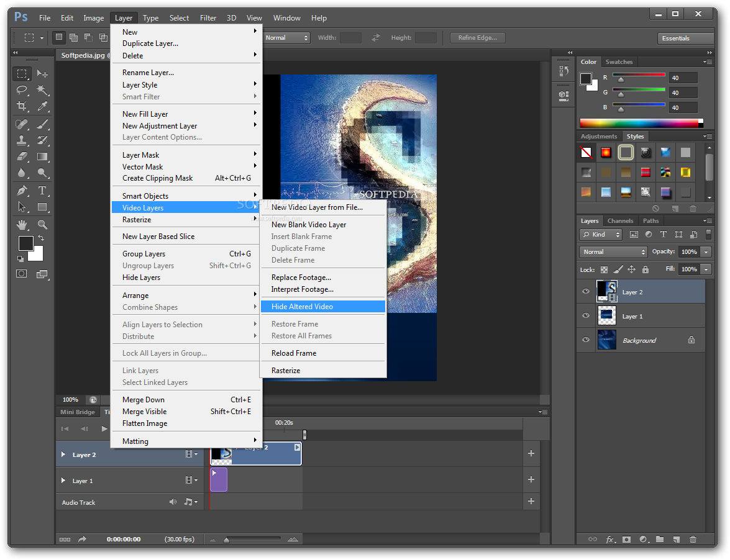730x560 pixels.
Task: Delete layer with Layers panel trash icon
Action: tap(693, 539)
